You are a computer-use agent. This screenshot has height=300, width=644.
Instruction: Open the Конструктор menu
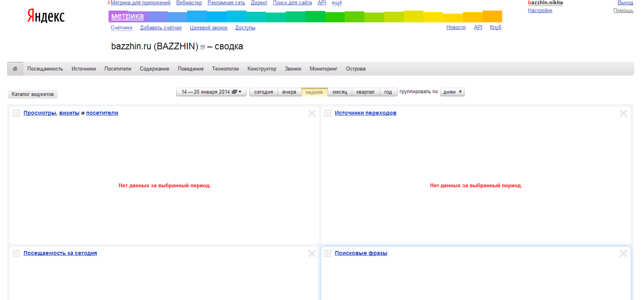click(x=262, y=69)
